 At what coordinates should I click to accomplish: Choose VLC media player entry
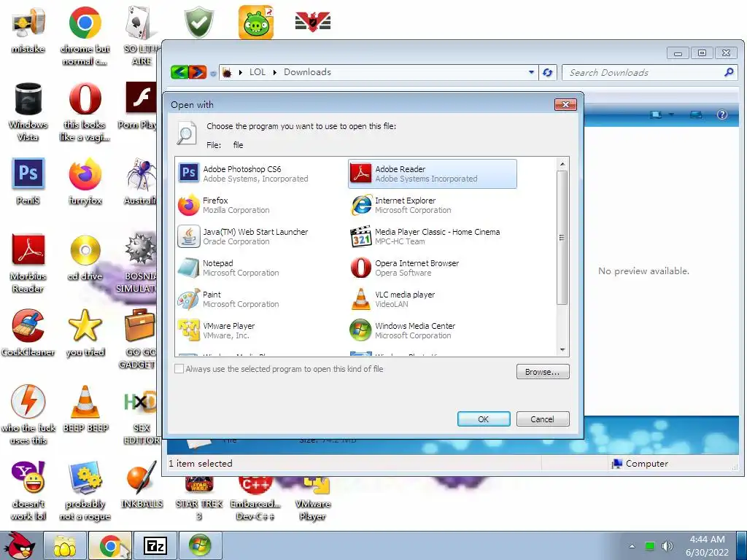tap(433, 300)
